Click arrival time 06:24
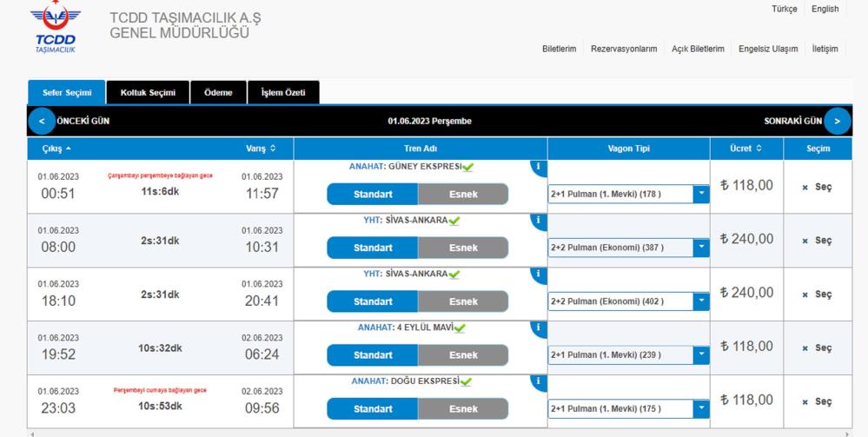Image resolution: width=868 pixels, height=437 pixels. point(262,354)
